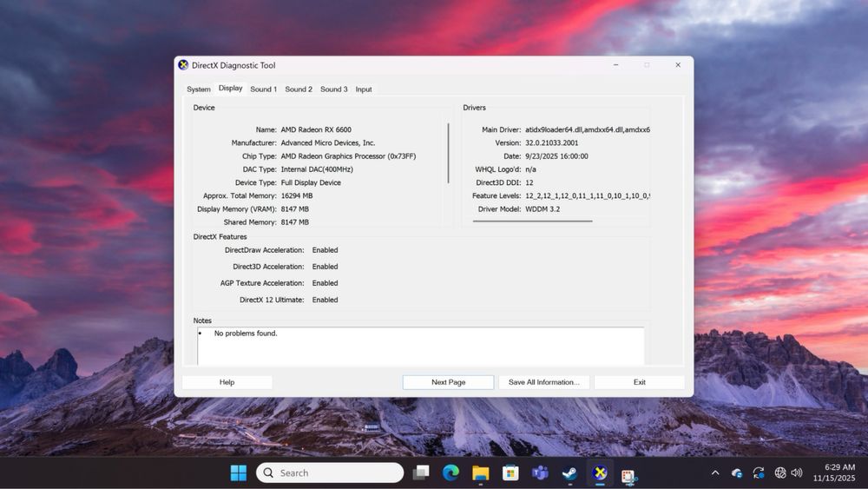Click Save All Information button
The height and width of the screenshot is (489, 868).
click(544, 382)
